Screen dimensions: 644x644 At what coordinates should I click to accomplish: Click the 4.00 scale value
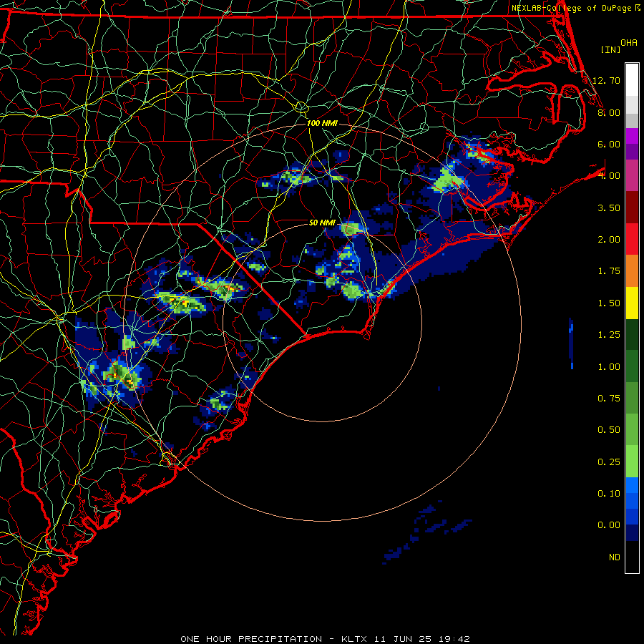[x=609, y=176]
